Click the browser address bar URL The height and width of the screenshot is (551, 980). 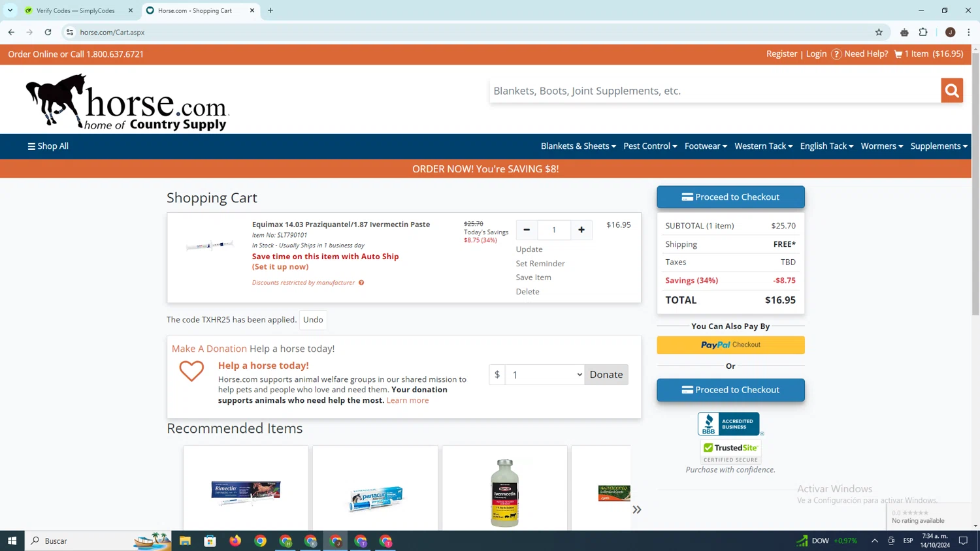point(112,32)
